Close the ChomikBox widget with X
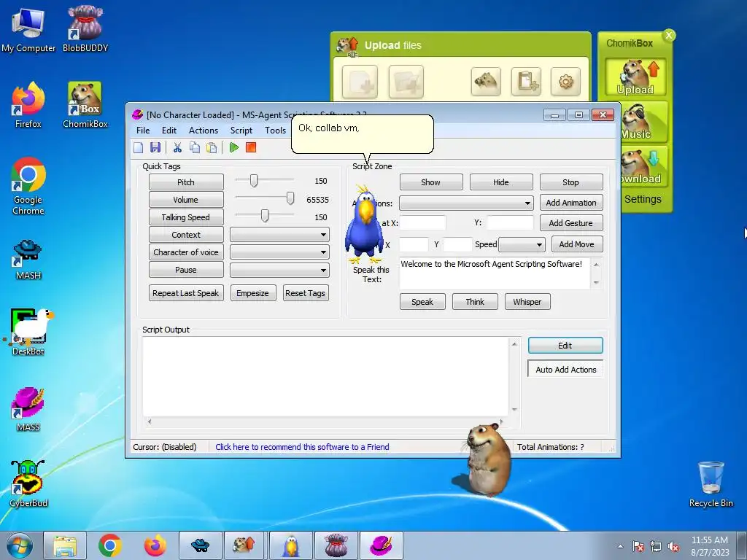 [x=669, y=35]
